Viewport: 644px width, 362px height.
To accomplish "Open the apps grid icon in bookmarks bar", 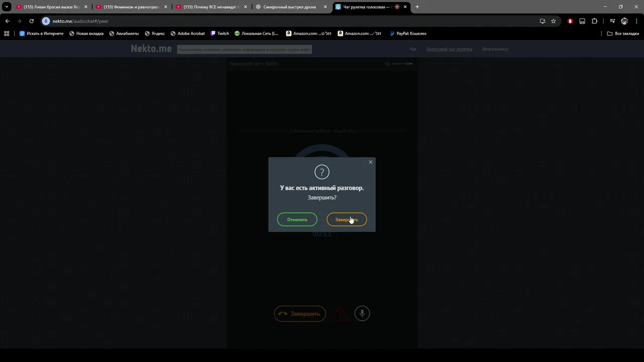I will click(x=7, y=34).
